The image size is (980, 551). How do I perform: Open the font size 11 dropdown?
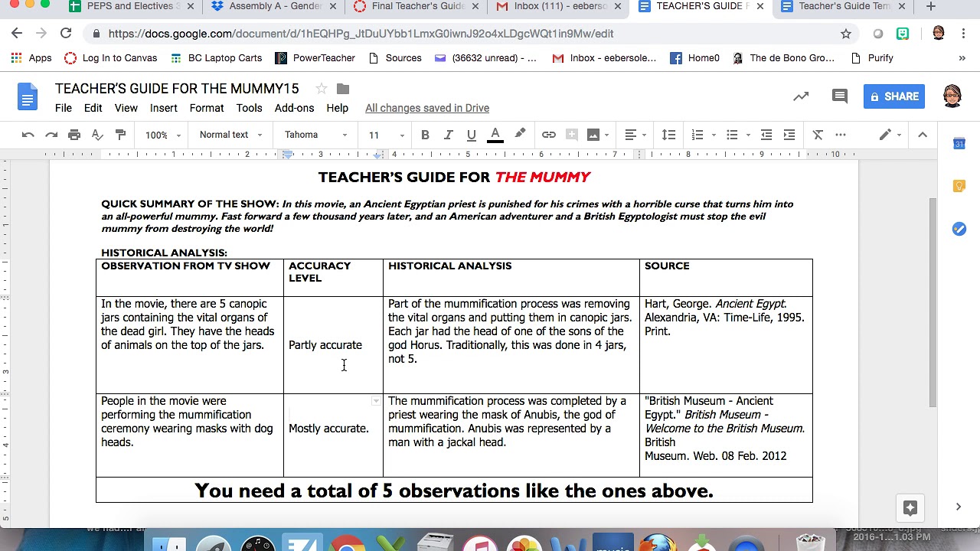[386, 135]
